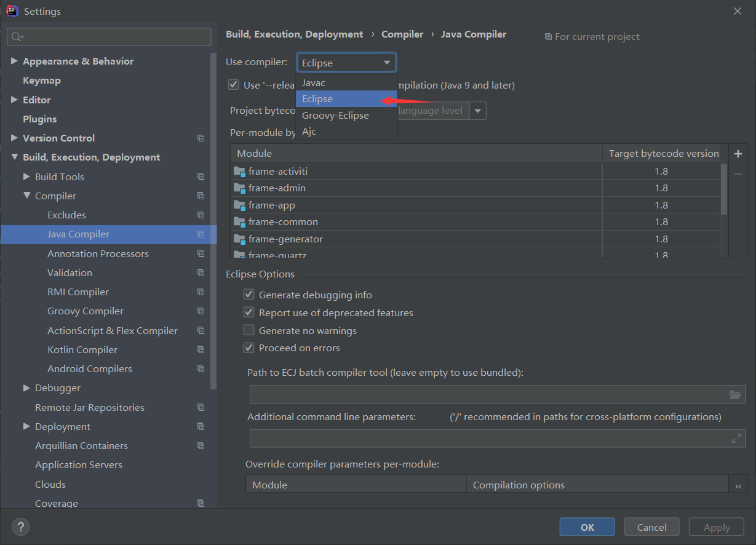
Task: Expand the additional command line parameters field
Action: 736,439
